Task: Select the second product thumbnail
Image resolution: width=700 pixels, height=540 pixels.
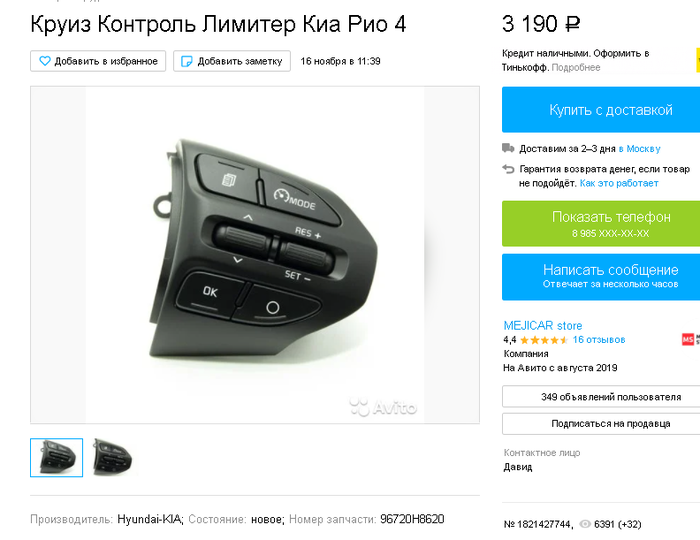Action: pyautogui.click(x=112, y=457)
